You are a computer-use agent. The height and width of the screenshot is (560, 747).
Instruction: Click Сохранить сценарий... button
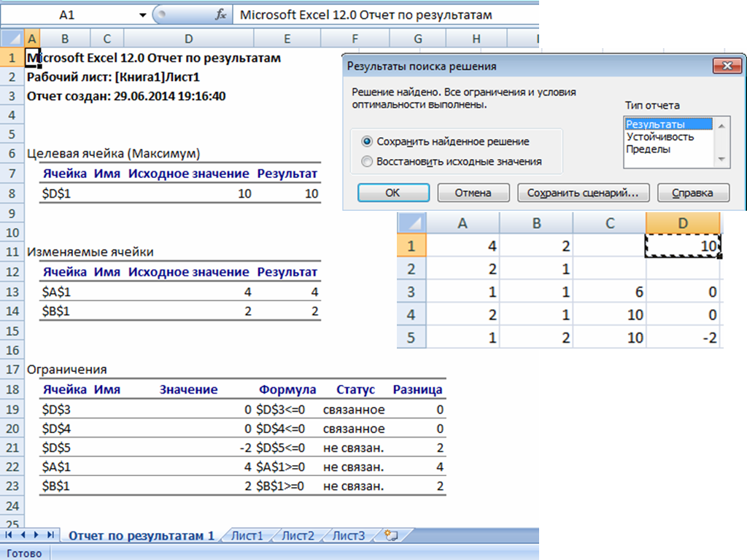(583, 192)
